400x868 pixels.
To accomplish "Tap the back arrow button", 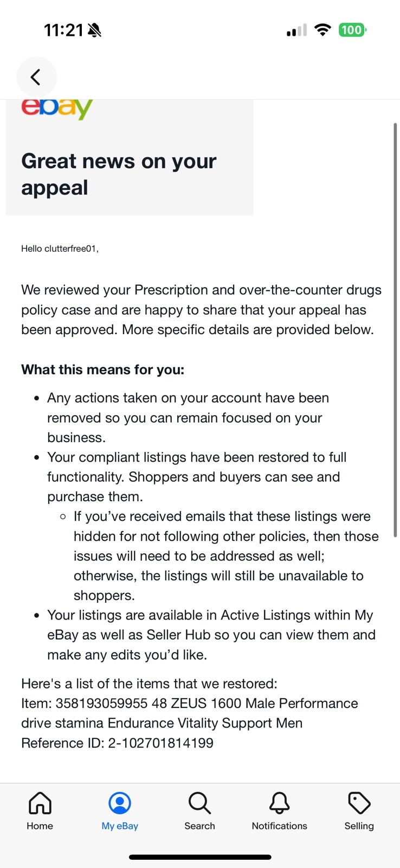I will (36, 77).
